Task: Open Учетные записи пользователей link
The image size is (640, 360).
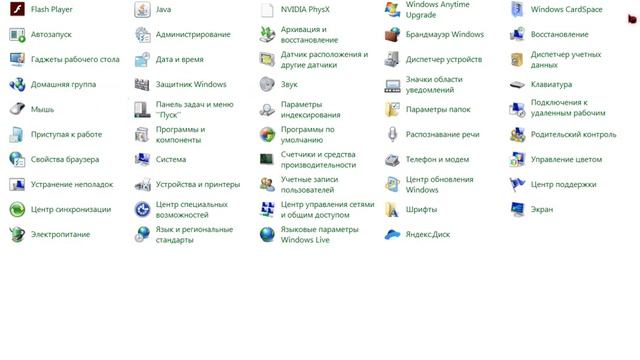Action: 309,184
